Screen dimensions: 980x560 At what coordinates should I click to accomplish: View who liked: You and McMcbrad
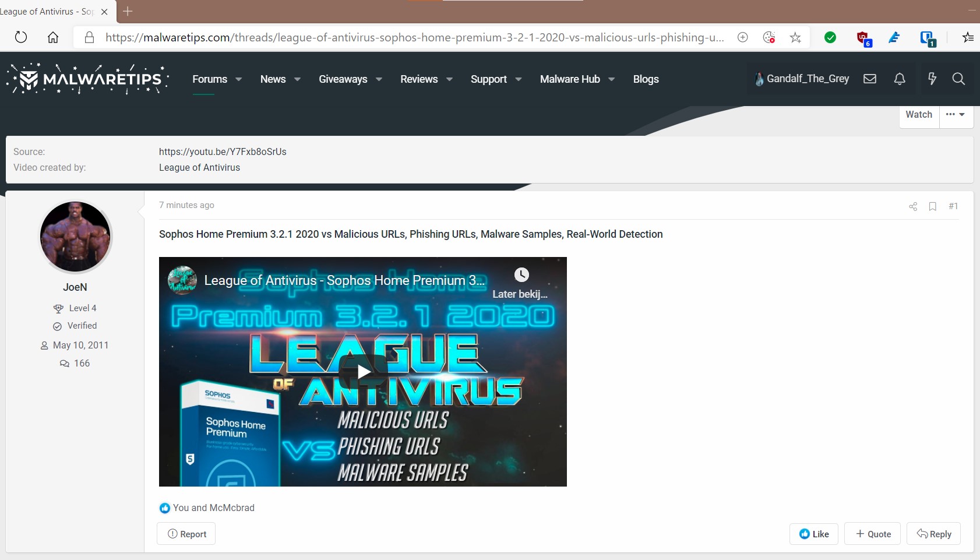(x=214, y=508)
